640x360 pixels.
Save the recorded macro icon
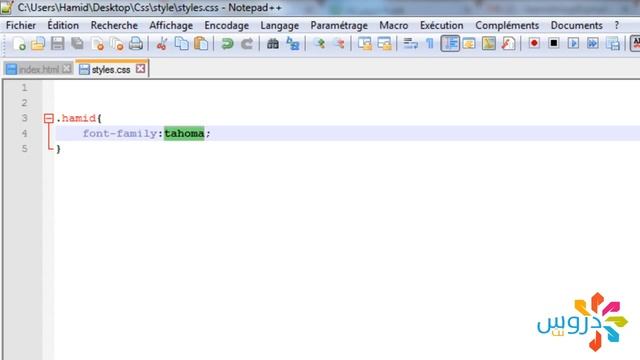(x=613, y=44)
